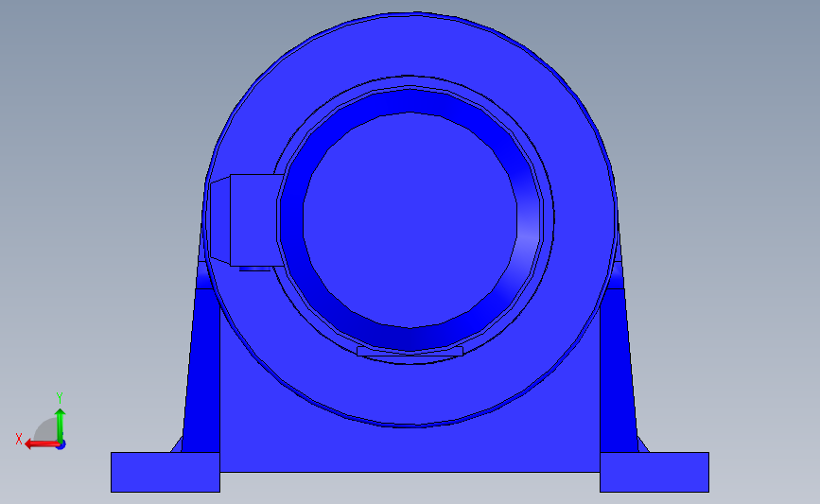This screenshot has height=504, width=820.
Task: Click the blue Z axis dot on the triad
Action: click(61, 445)
